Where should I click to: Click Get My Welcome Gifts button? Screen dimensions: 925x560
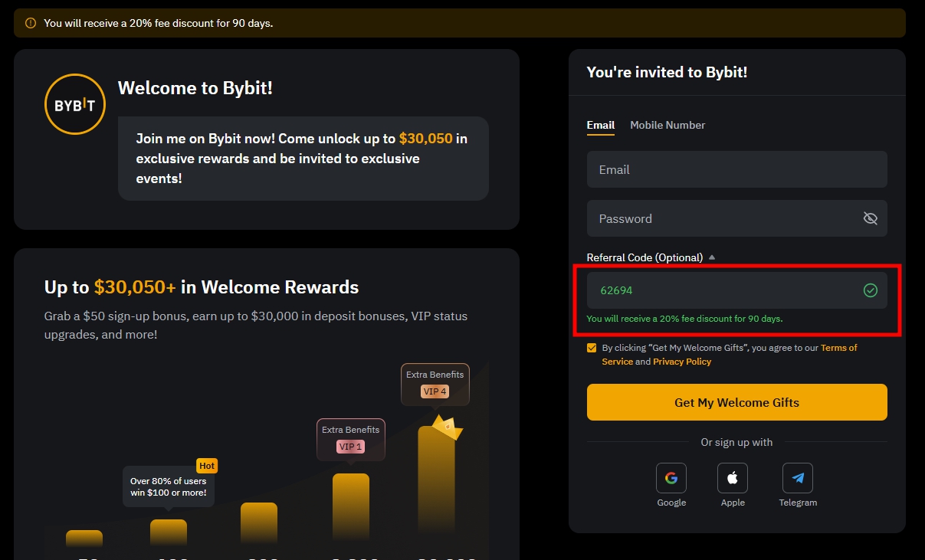click(x=737, y=402)
